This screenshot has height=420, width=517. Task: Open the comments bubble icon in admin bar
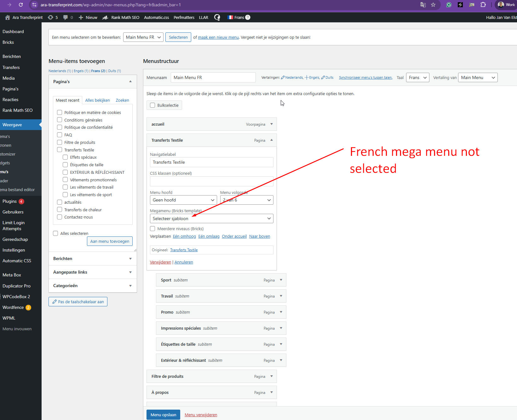(x=66, y=17)
